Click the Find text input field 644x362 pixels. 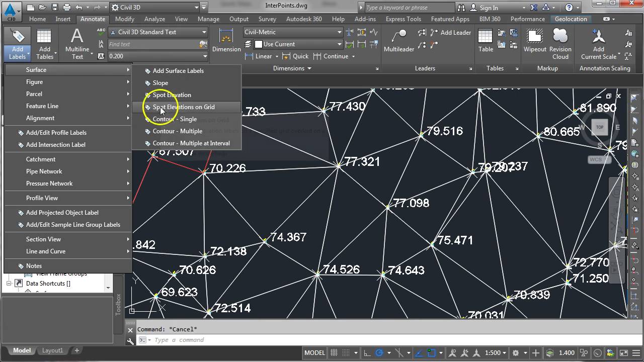pos(153,44)
